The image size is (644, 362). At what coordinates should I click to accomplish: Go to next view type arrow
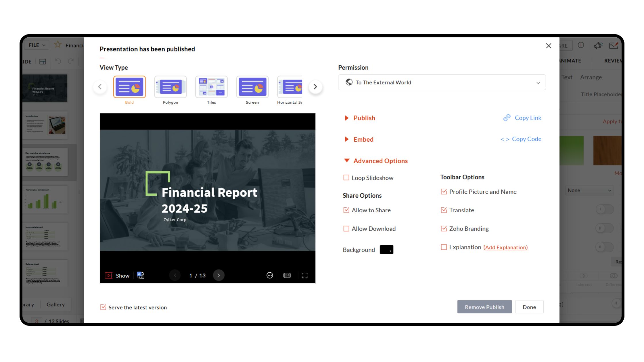point(315,87)
